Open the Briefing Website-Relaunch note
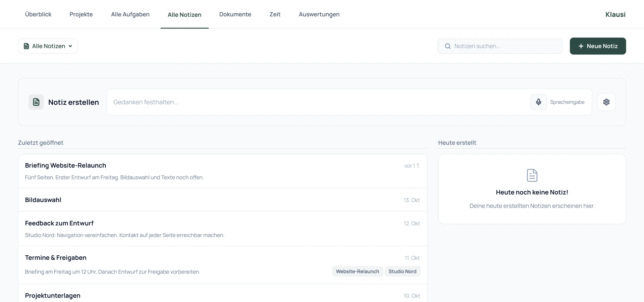Viewport: 644px width, 302px height. click(x=223, y=171)
